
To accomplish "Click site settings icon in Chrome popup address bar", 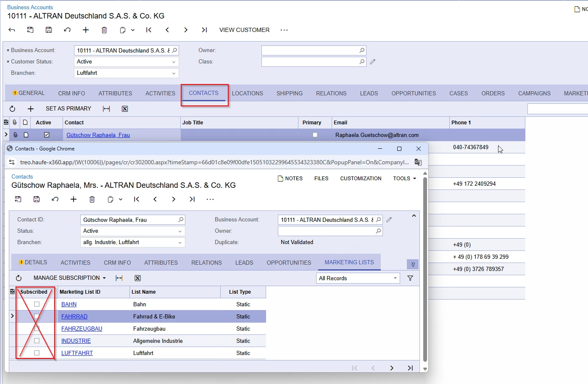I will [x=12, y=162].
